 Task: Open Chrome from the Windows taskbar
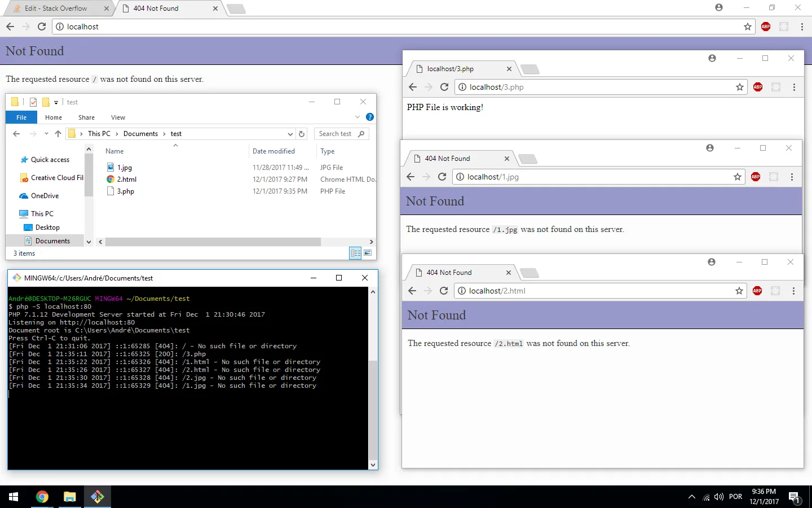click(x=42, y=497)
